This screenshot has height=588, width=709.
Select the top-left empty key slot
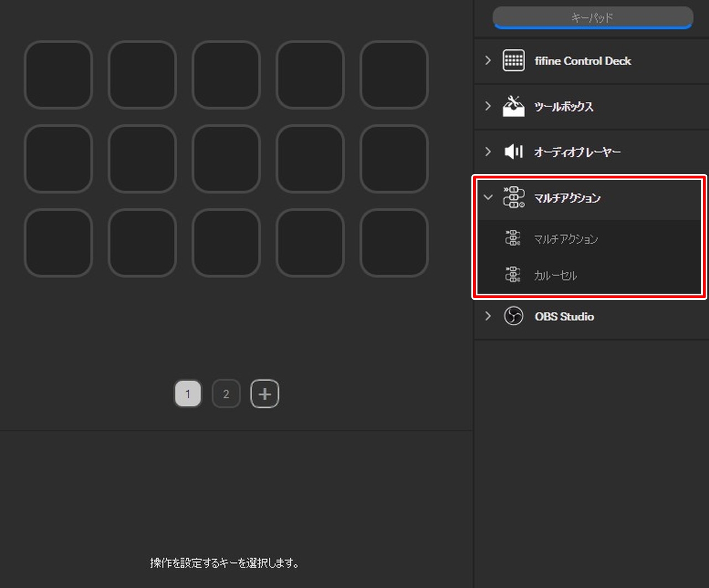[x=58, y=75]
